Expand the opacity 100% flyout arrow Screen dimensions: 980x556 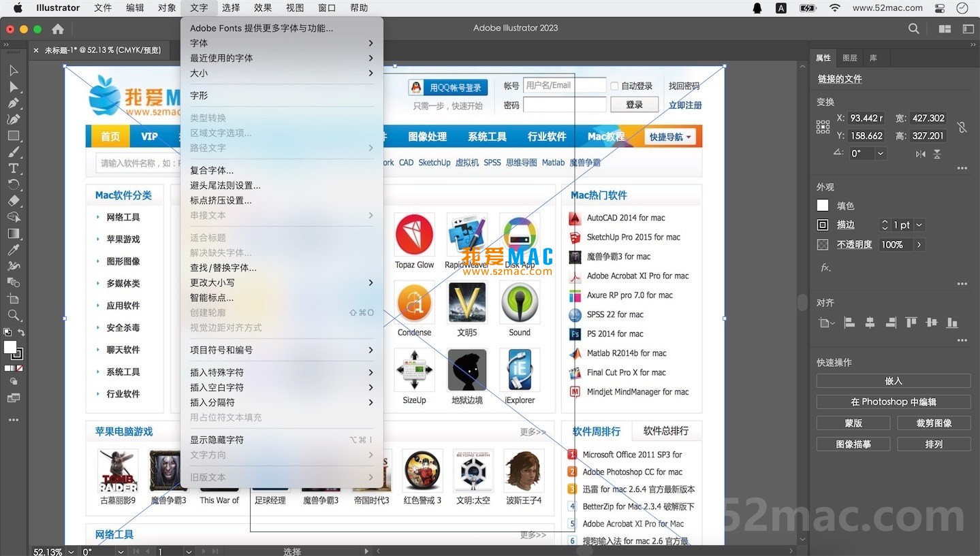[x=919, y=244]
